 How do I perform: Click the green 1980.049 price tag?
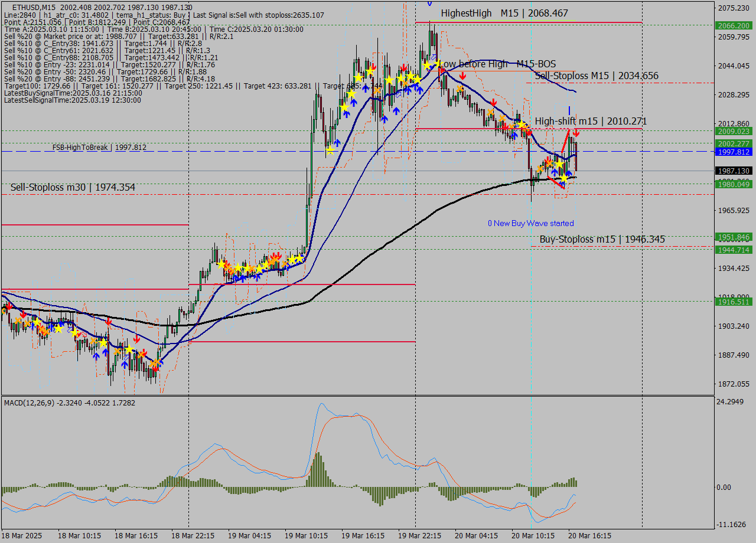click(734, 184)
